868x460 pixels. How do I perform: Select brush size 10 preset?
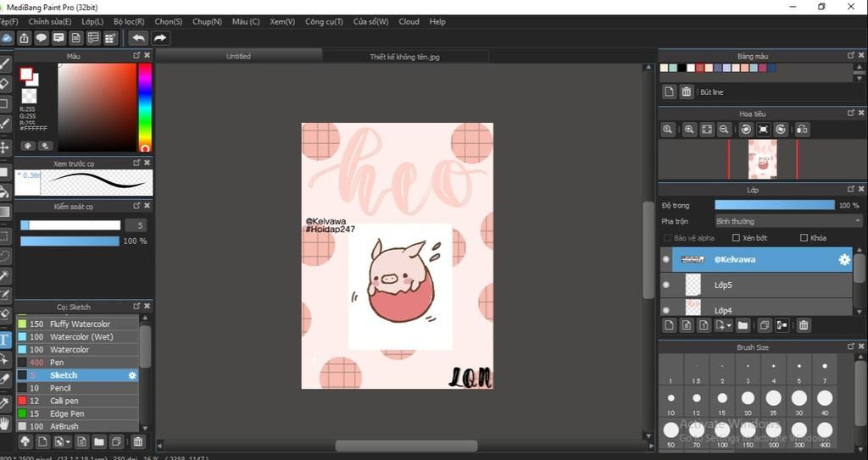click(x=671, y=398)
